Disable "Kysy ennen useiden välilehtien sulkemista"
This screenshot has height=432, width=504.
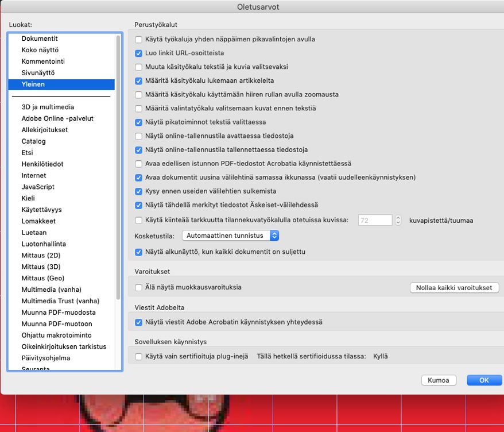[138, 191]
